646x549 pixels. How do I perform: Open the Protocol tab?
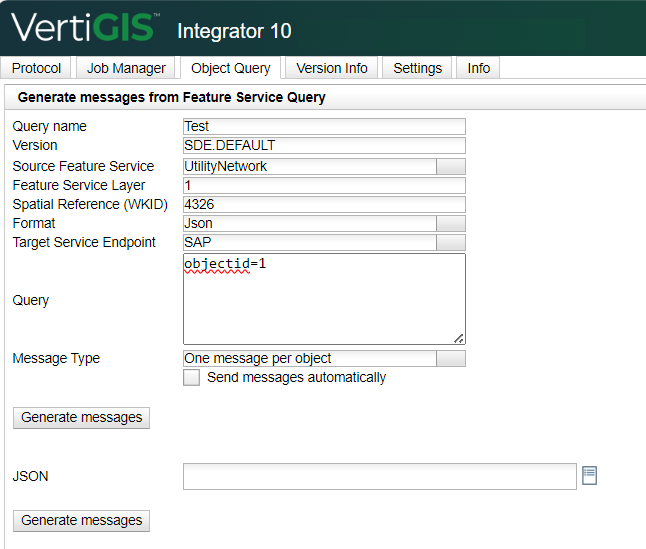[x=36, y=68]
